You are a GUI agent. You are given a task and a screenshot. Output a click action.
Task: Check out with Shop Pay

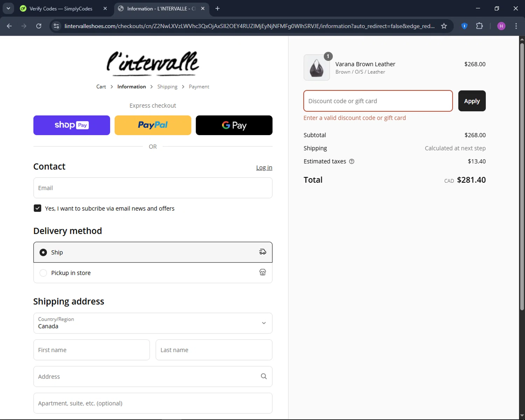[72, 125]
